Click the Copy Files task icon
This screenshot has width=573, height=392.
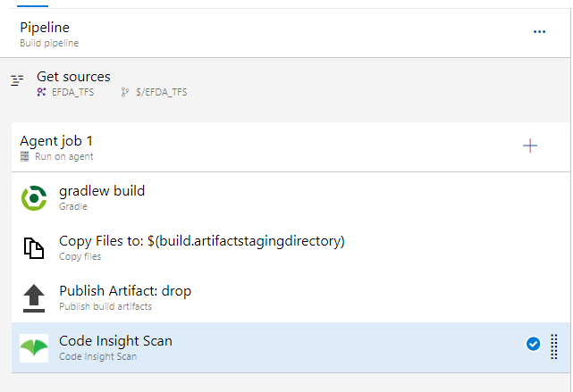click(x=34, y=247)
